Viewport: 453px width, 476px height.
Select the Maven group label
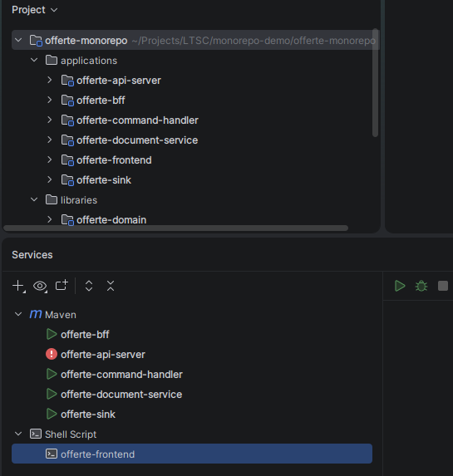(x=61, y=315)
